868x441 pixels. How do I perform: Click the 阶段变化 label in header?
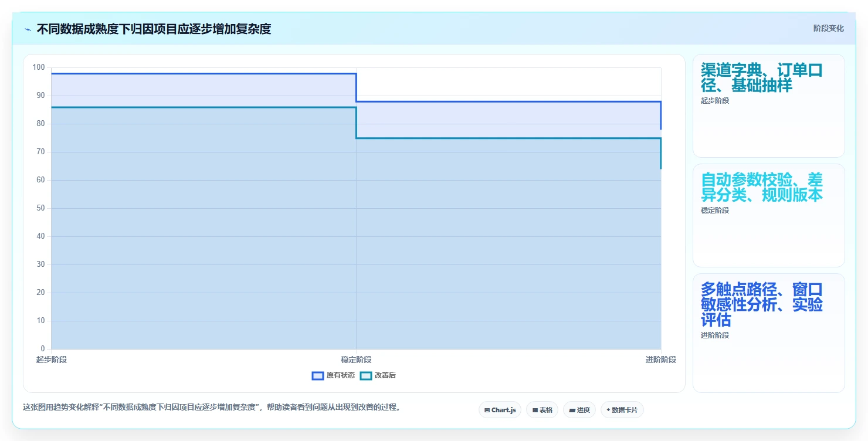tap(829, 28)
